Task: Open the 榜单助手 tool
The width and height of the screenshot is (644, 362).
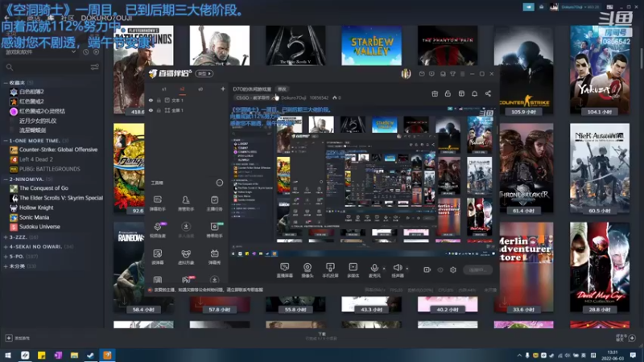Action: (214, 230)
